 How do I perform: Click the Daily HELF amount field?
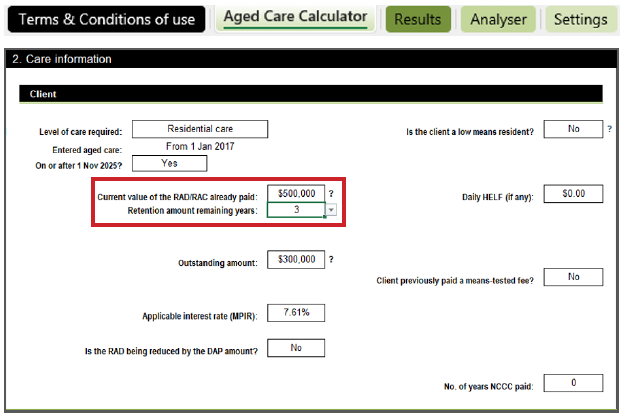(574, 194)
